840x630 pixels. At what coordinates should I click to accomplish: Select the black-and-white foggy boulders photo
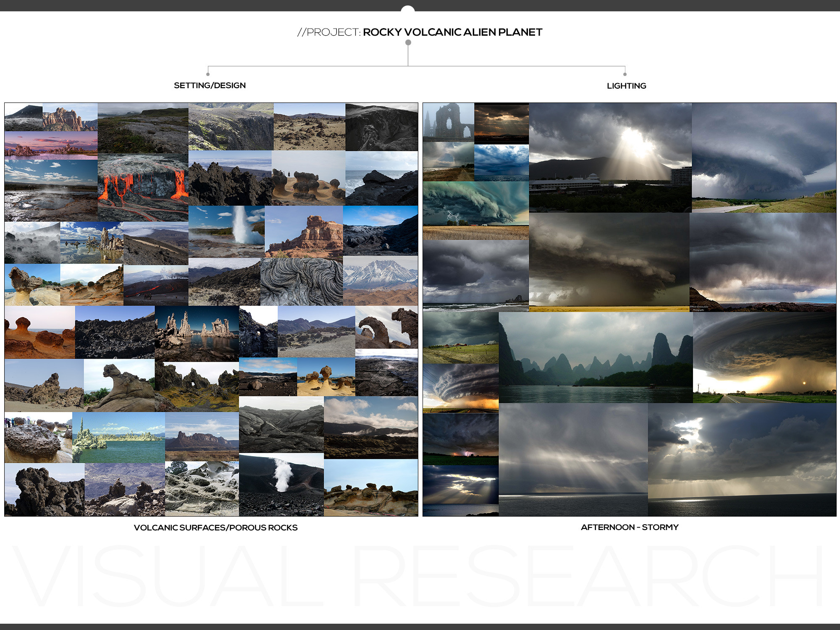click(32, 243)
